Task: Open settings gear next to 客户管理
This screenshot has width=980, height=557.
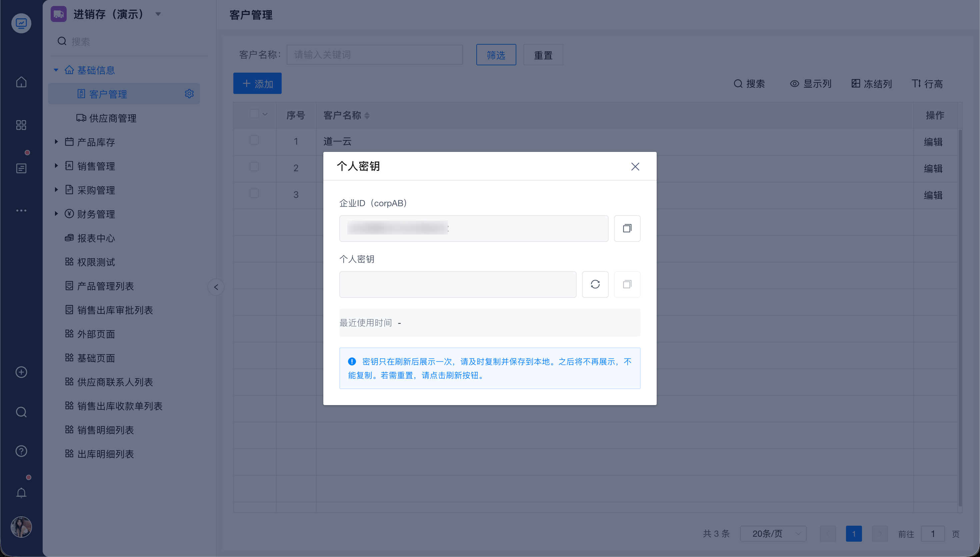Action: pos(189,94)
